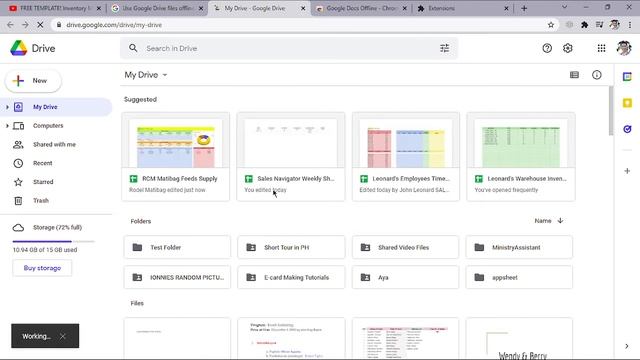This screenshot has width=640, height=360.
Task: Open the Support help icon
Action: (x=547, y=48)
